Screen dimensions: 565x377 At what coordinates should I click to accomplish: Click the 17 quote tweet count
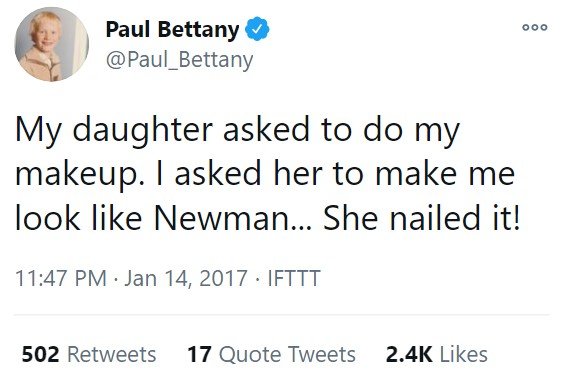[x=199, y=354]
